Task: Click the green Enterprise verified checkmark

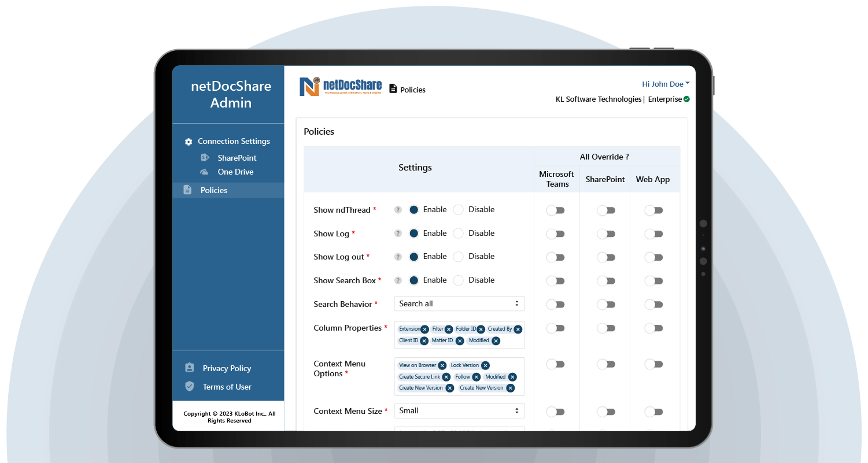Action: (x=686, y=99)
